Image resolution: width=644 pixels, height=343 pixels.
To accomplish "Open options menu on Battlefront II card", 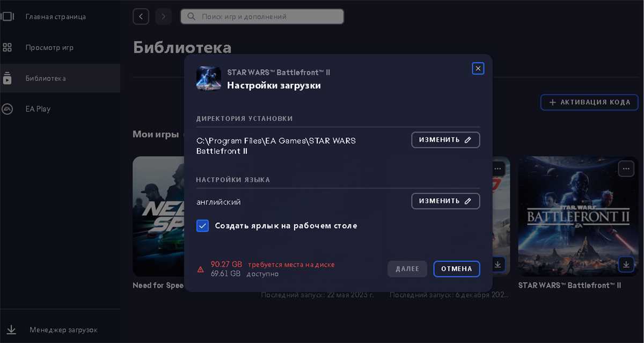I will pyautogui.click(x=626, y=168).
